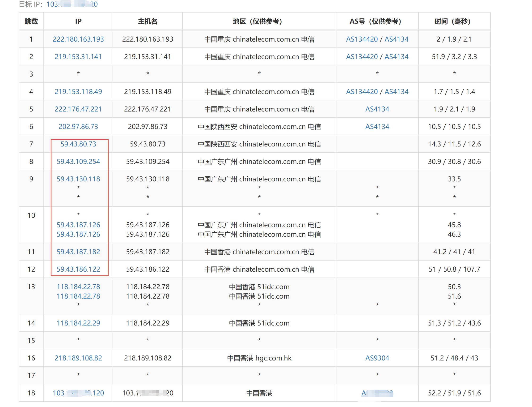Select IP 59.43.187.126 on hop 10
This screenshot has width=532, height=407.
78,225
